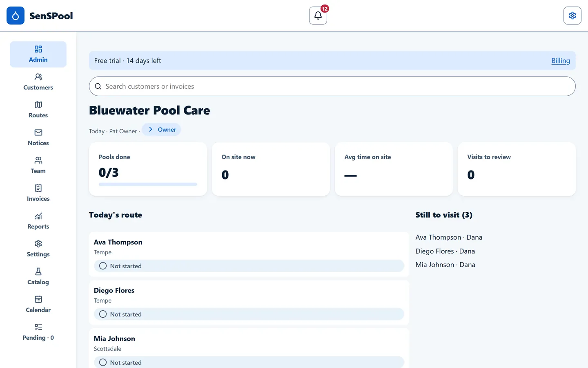Click the Reports chart icon
The width and height of the screenshot is (588, 368).
(x=38, y=216)
